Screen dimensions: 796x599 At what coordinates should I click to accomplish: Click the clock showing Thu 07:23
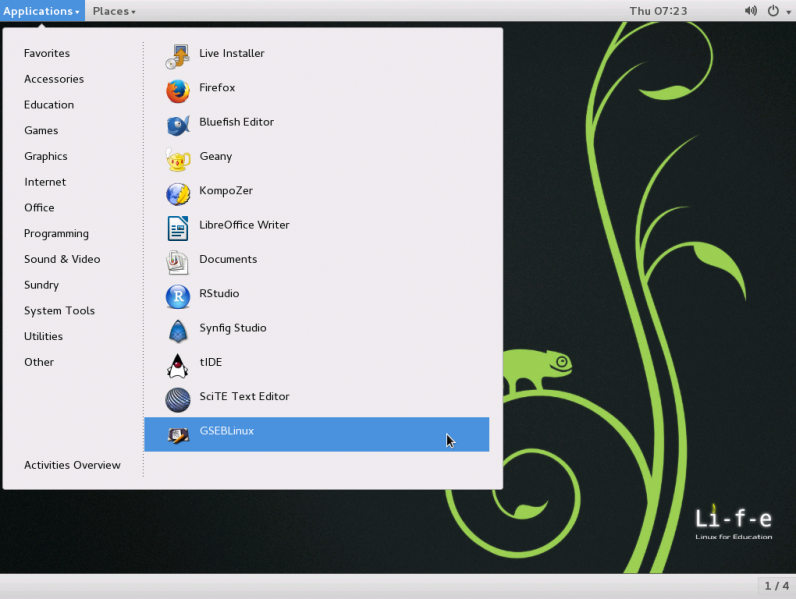click(658, 11)
